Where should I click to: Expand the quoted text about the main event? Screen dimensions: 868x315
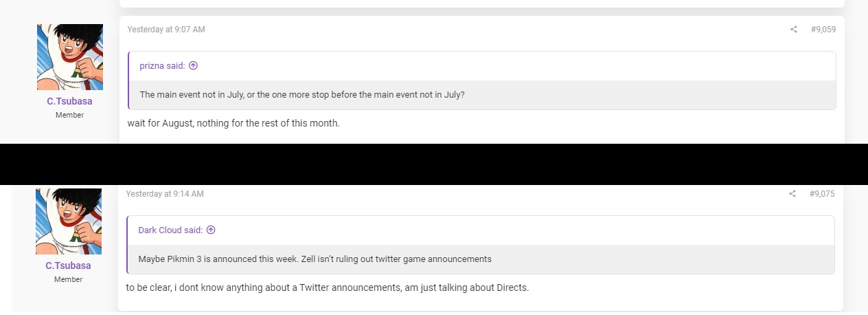[302, 95]
